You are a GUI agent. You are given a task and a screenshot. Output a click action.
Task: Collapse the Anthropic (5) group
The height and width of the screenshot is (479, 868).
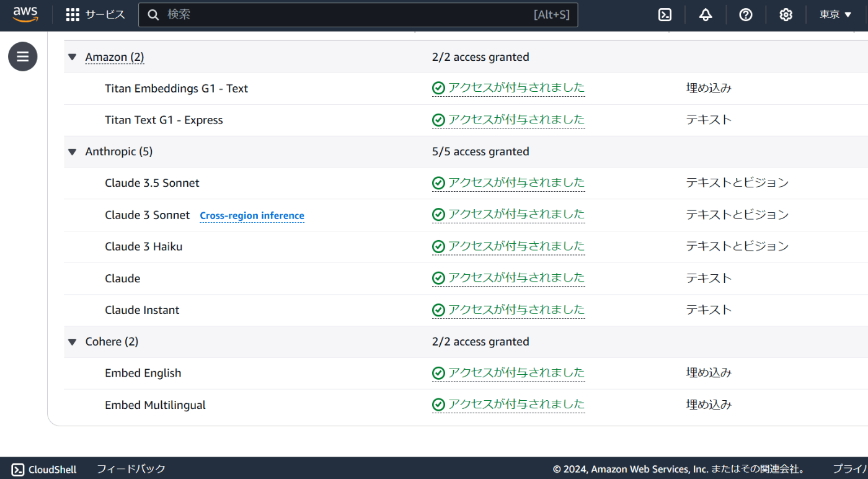pos(73,152)
